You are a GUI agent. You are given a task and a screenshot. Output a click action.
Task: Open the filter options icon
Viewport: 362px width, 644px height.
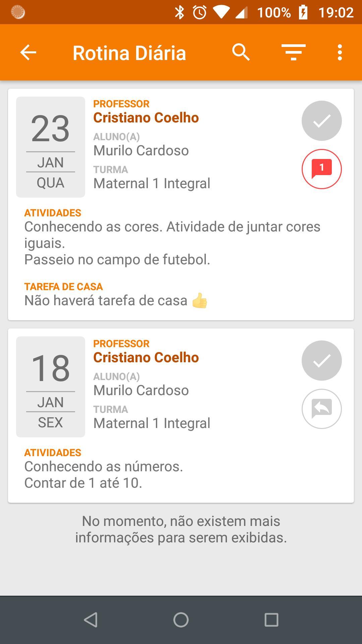tap(293, 52)
